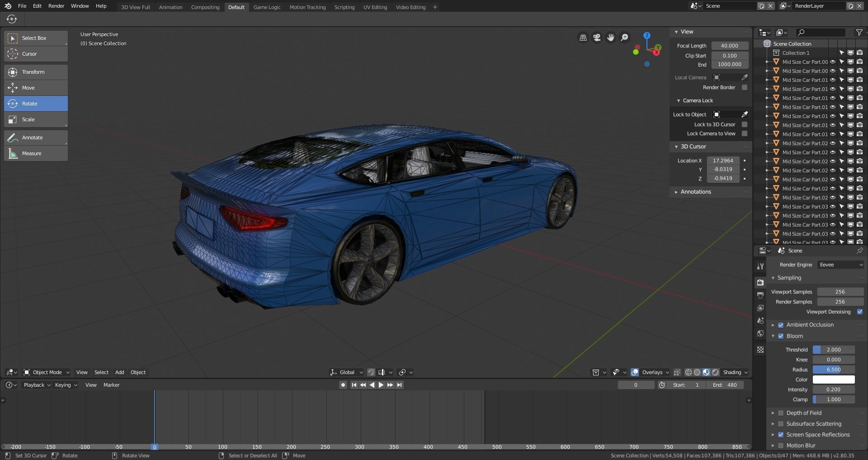The height and width of the screenshot is (460, 868).
Task: Jump to the first frame
Action: [354, 385]
